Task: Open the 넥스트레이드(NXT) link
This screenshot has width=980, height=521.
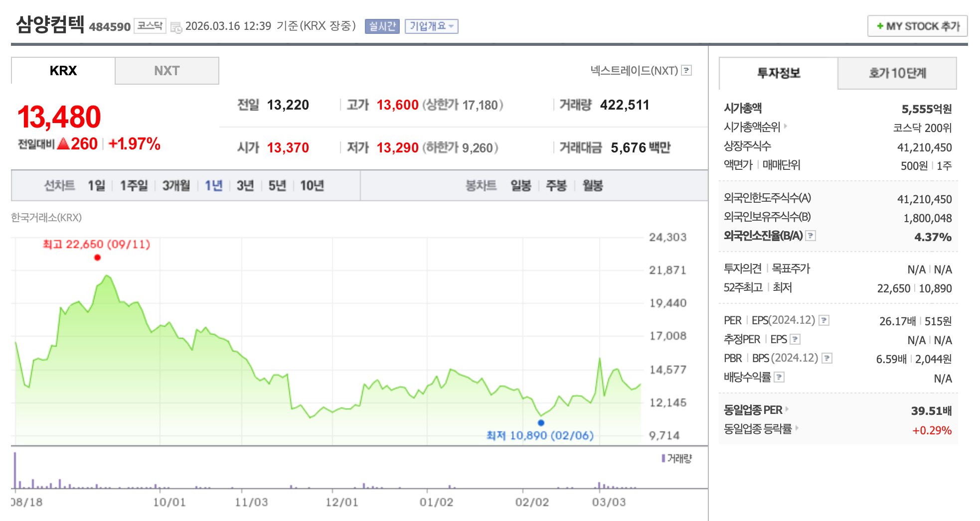Action: pyautogui.click(x=634, y=70)
